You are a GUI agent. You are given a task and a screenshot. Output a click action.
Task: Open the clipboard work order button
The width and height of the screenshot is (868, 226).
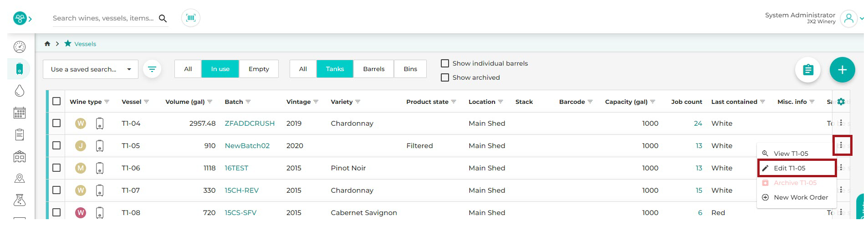(x=808, y=70)
